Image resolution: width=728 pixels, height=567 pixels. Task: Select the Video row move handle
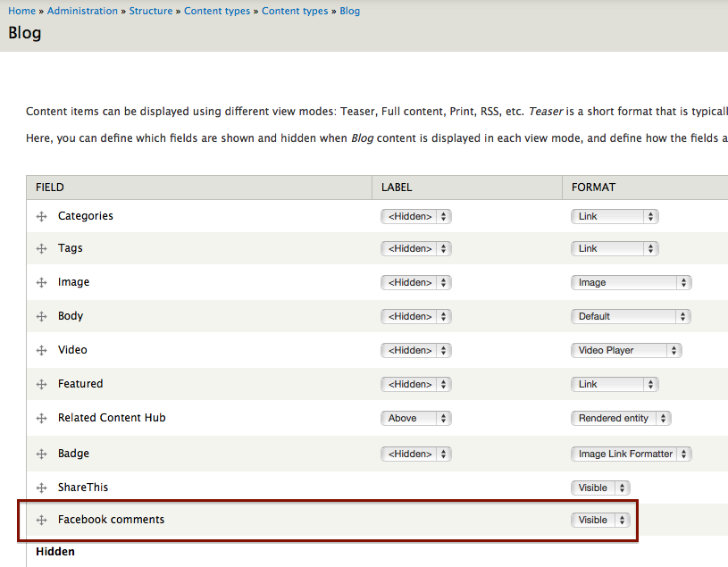click(41, 351)
